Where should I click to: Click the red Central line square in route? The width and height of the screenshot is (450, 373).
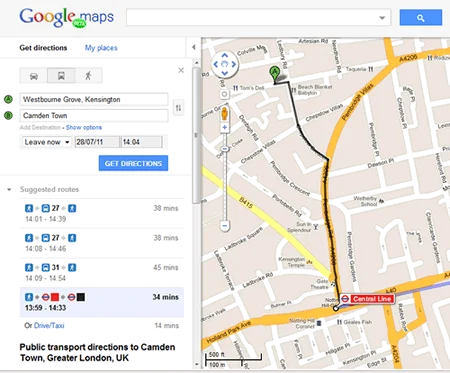pyautogui.click(x=55, y=297)
